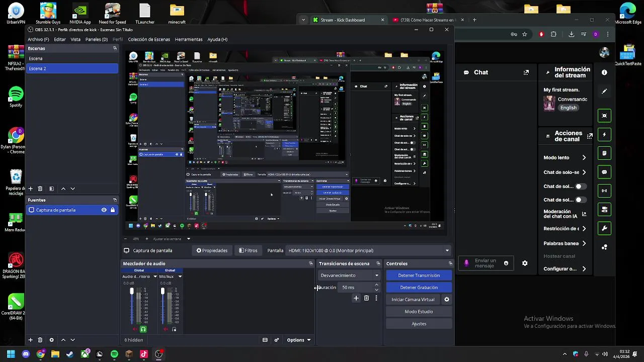Open Propiedades for the selected source

tap(212, 250)
